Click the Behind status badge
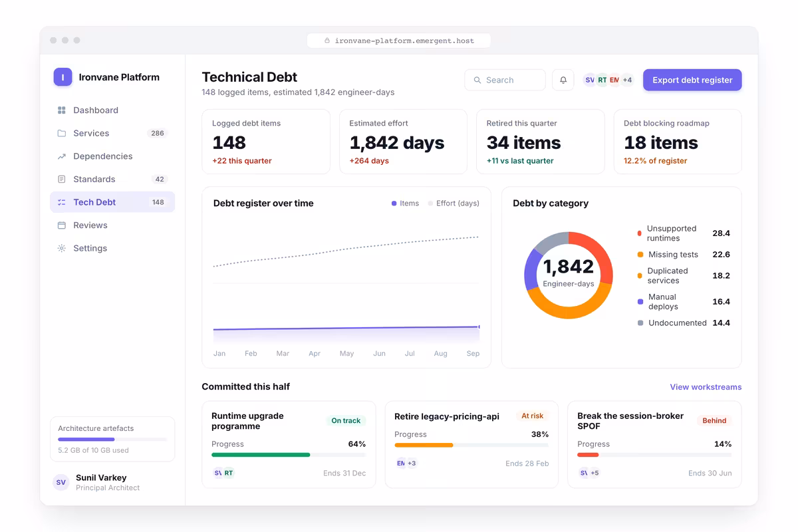The width and height of the screenshot is (798, 532). [714, 421]
